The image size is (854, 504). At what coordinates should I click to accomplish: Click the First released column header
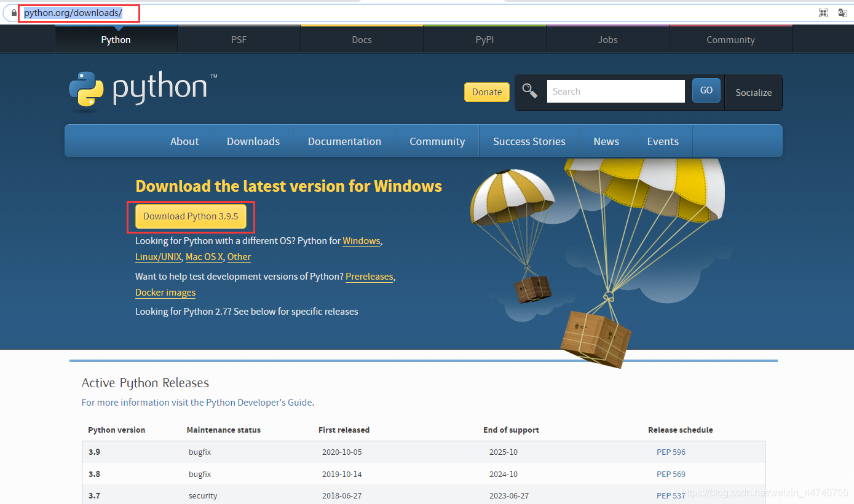pos(344,430)
